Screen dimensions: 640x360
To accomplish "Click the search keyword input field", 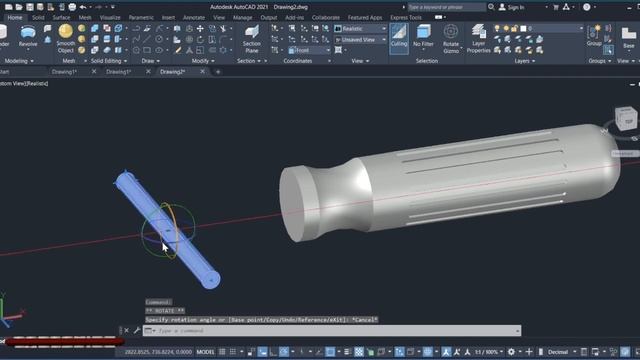I will [447, 7].
